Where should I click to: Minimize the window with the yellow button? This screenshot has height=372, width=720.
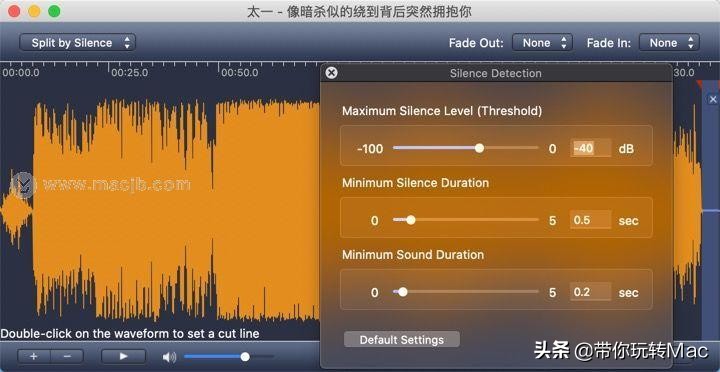[34, 11]
